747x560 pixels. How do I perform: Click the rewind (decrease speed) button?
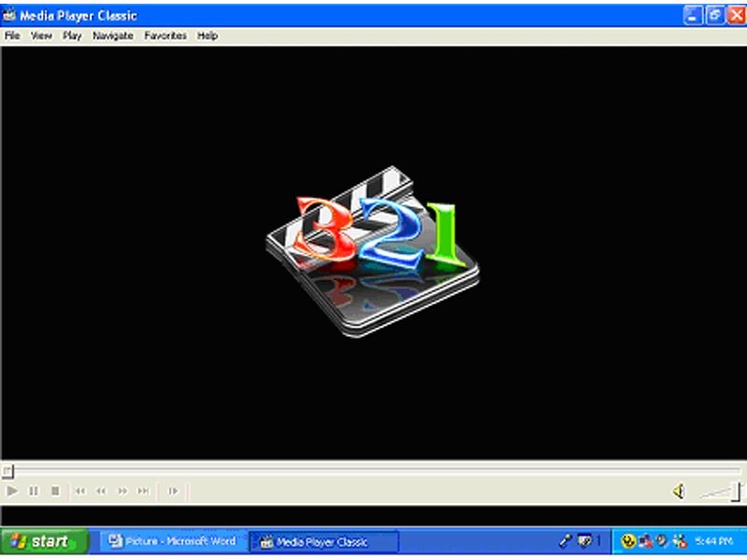pyautogui.click(x=101, y=491)
